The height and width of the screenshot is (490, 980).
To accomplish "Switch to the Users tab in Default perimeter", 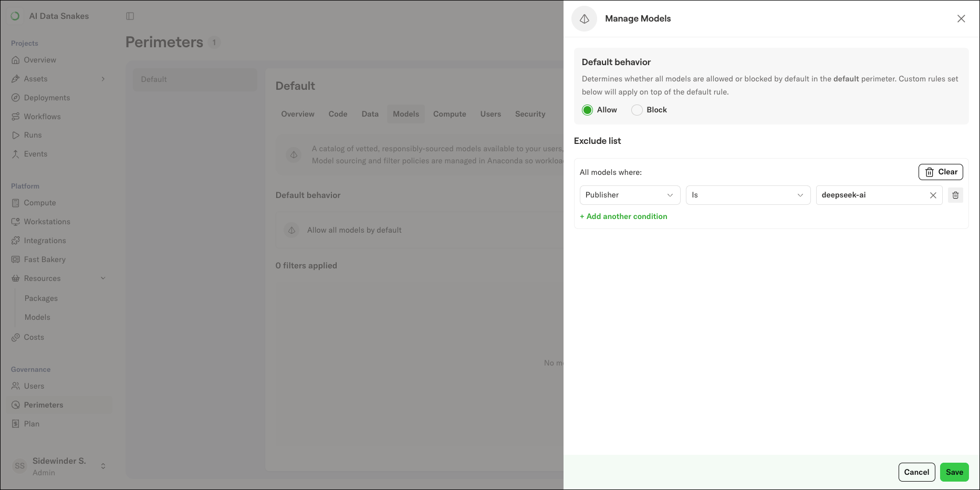I will (491, 114).
